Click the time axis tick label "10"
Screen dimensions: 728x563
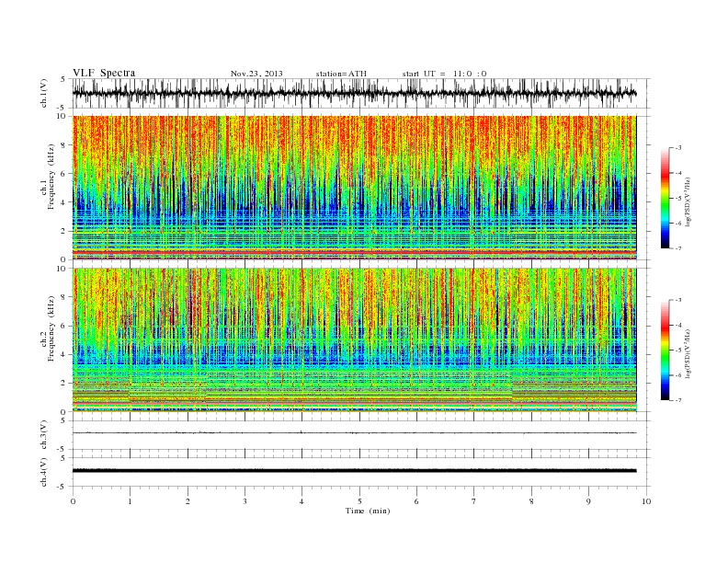(646, 501)
